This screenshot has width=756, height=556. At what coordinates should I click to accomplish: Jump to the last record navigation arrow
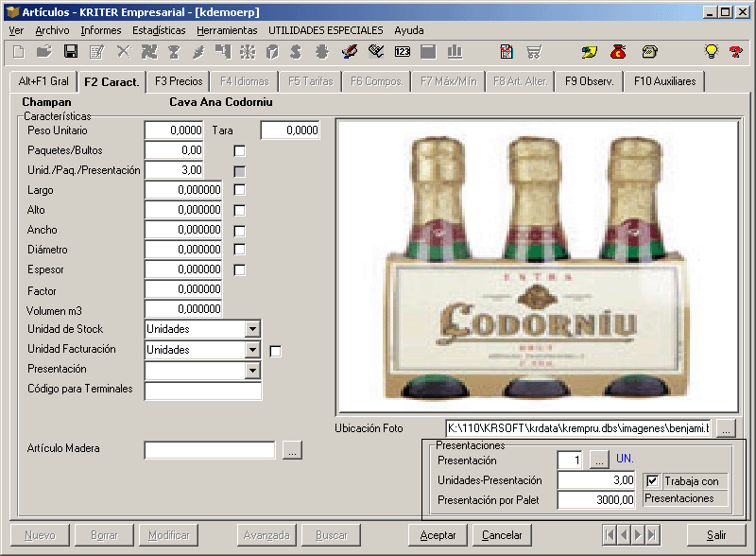(652, 535)
